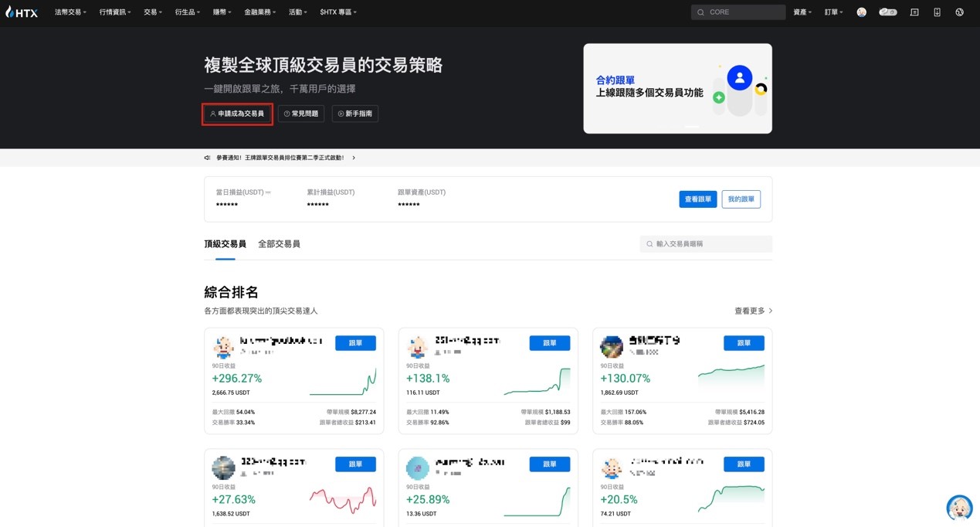980x527 pixels.
Task: Expand the $HTX 專區 menu
Action: click(x=338, y=12)
